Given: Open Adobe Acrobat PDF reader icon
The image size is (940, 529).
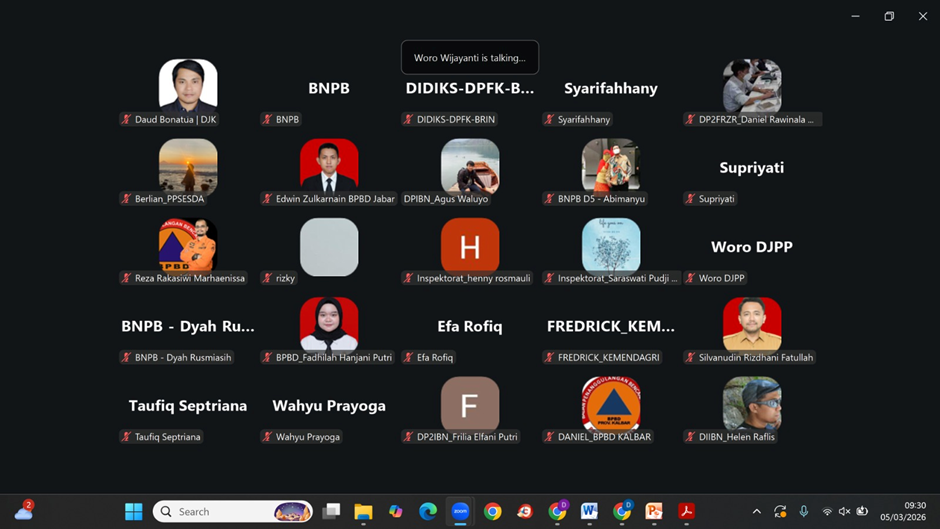Looking at the screenshot, I should point(686,511).
